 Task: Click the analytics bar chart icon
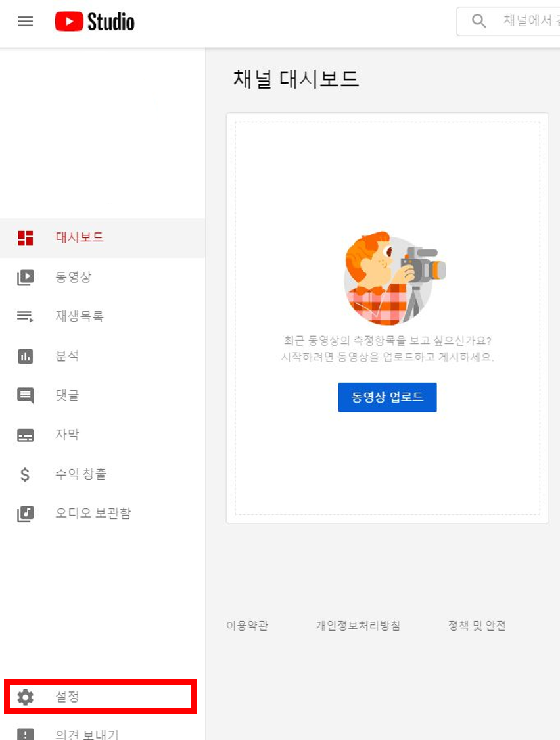pos(26,357)
